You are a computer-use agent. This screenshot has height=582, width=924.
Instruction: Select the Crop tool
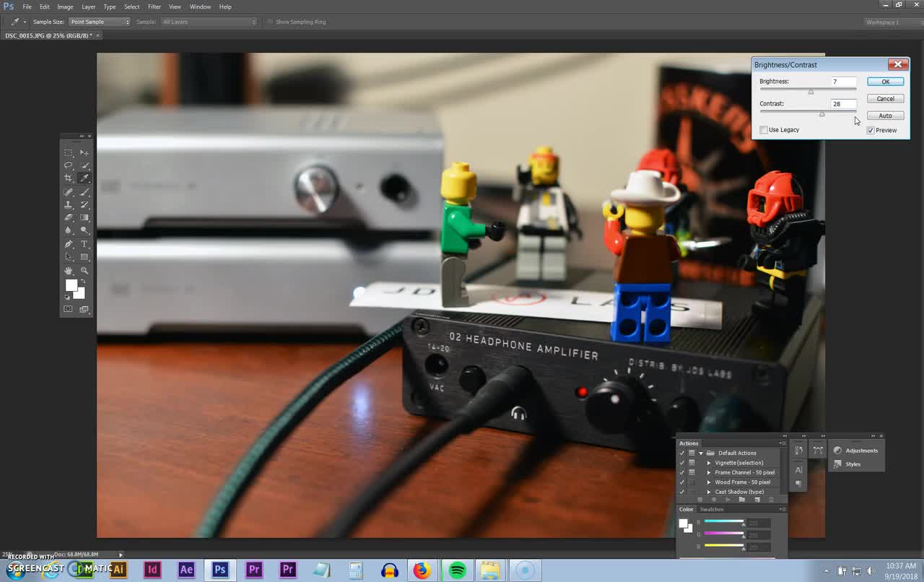(69, 178)
